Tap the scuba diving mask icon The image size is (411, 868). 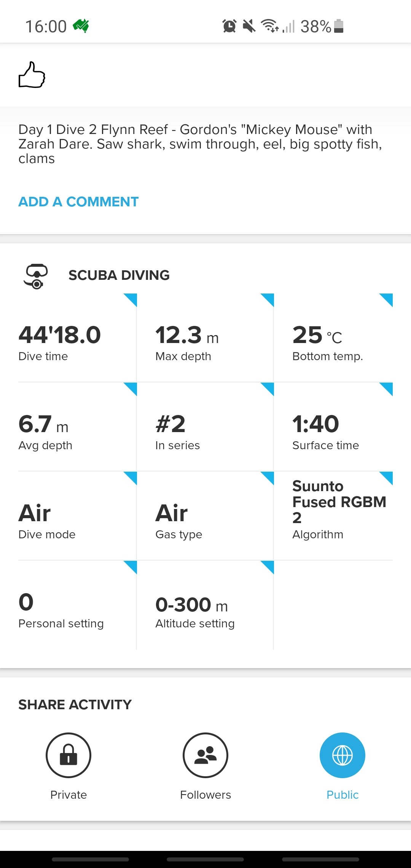click(x=36, y=276)
